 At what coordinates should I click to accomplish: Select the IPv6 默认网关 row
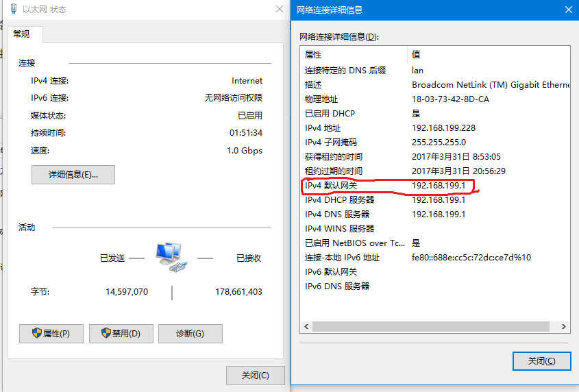(x=435, y=272)
